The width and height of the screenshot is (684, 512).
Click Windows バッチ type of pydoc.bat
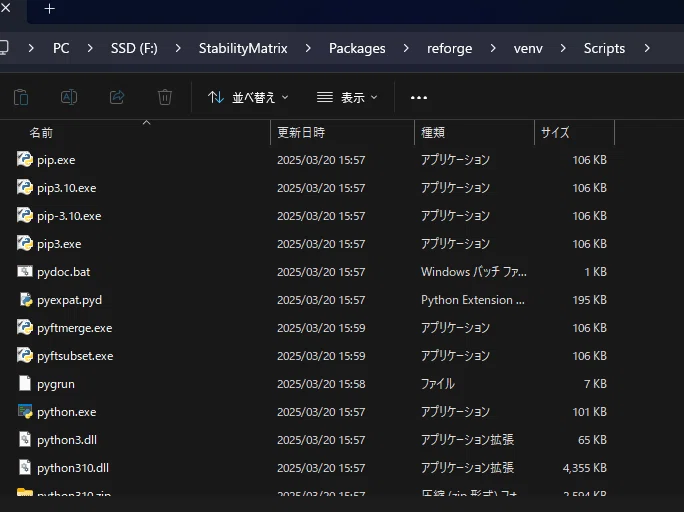[x=474, y=272]
